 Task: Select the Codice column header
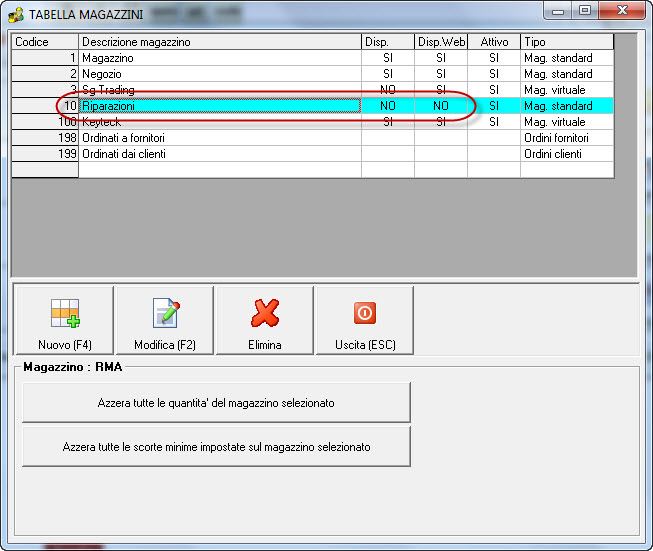45,42
